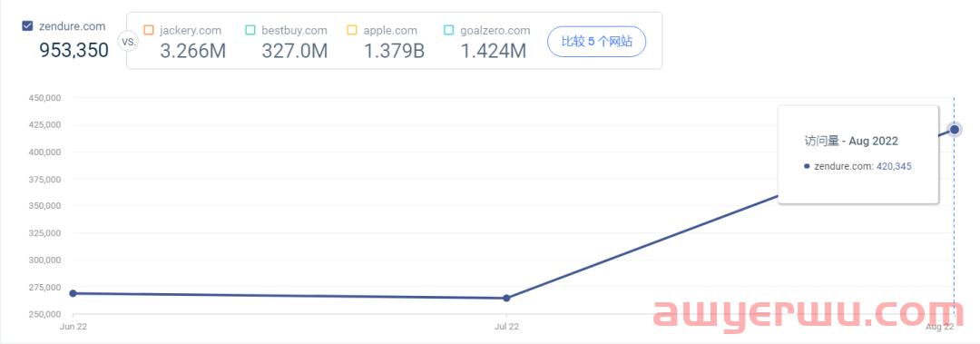Screen dimensions: 980x344
Task: Check the apple.com checkbox
Action: coord(352,30)
